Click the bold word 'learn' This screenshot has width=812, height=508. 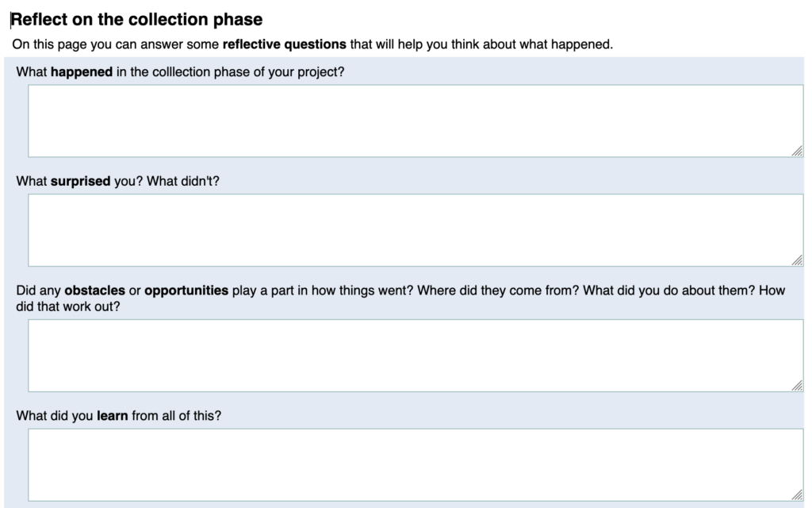coord(112,416)
